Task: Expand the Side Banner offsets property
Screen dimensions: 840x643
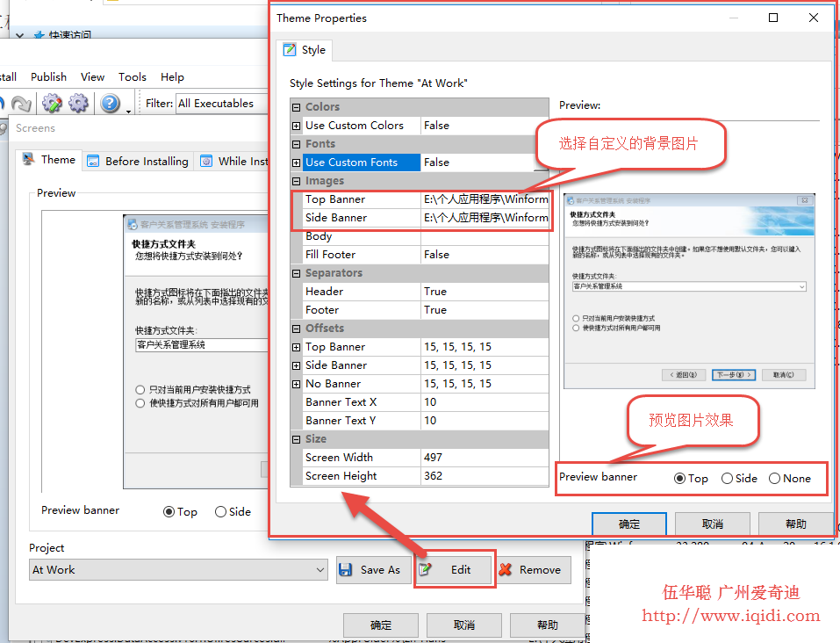Action: tap(297, 365)
